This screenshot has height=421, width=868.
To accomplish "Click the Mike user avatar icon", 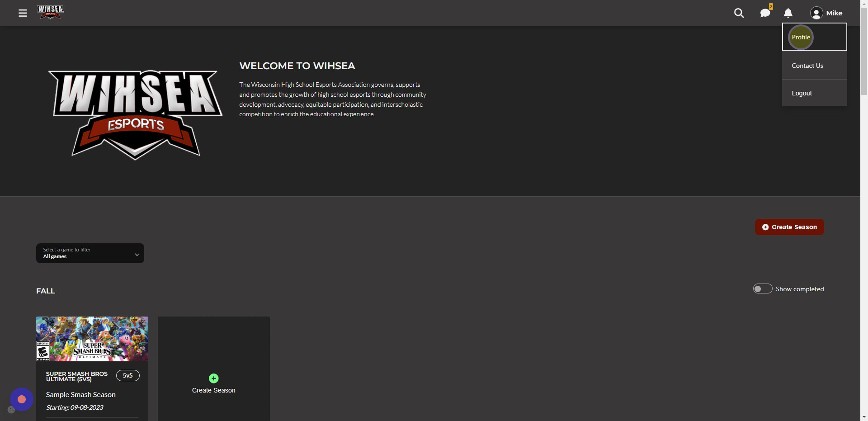I will 816,13.
